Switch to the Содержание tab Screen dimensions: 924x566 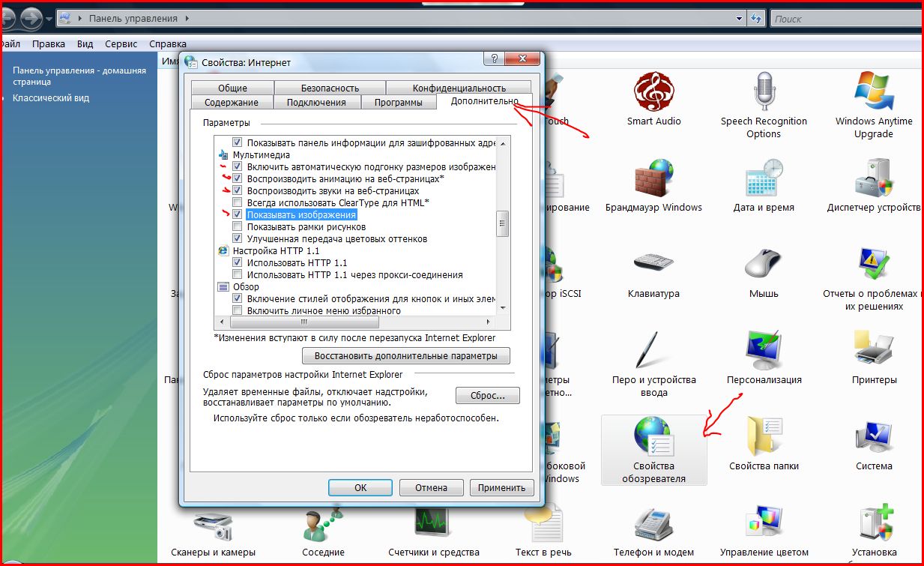[231, 102]
